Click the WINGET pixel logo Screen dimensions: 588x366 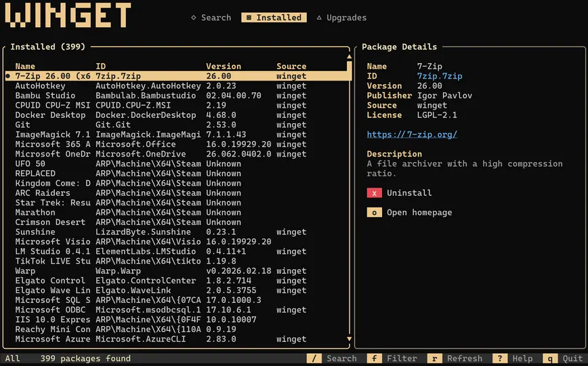coord(68,15)
